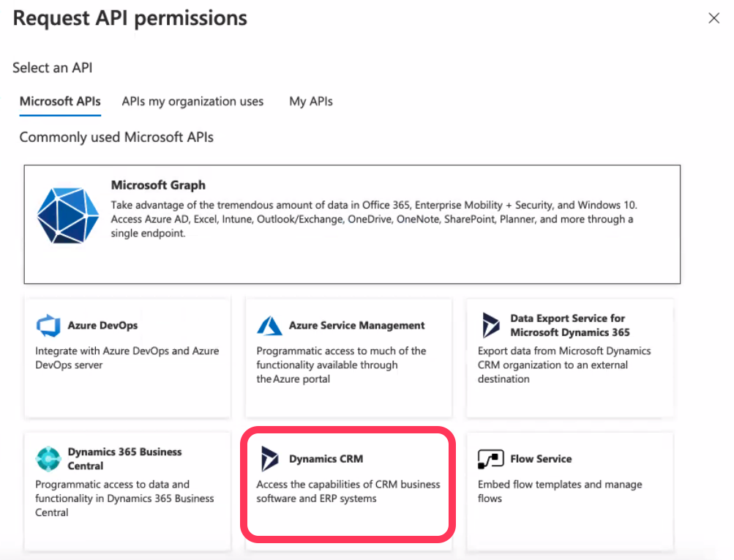The height and width of the screenshot is (560, 734).
Task: Click the Dynamics CRM arrow icon
Action: (269, 458)
